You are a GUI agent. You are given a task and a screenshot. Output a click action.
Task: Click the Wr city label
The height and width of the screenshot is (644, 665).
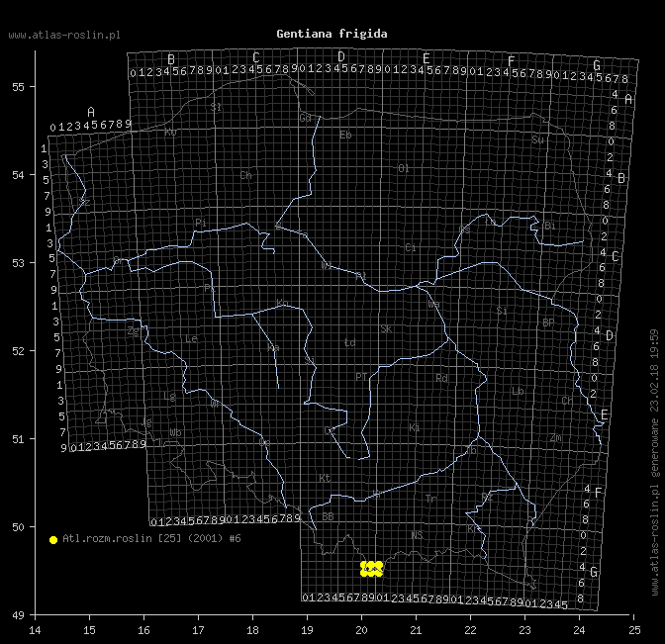217,404
